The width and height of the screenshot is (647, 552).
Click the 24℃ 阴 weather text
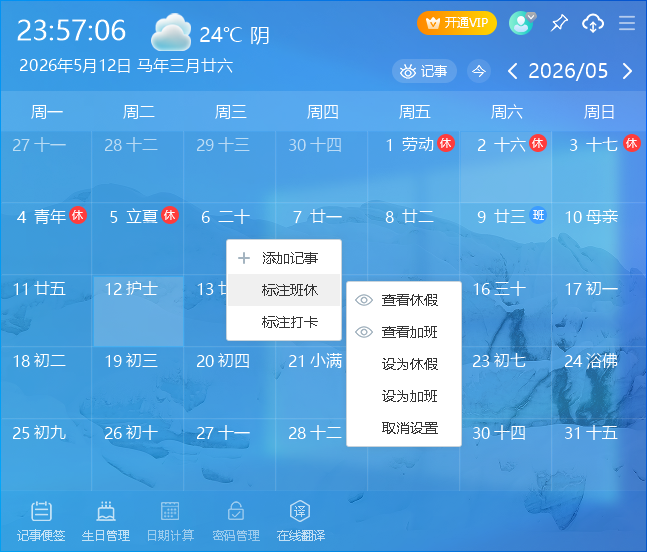tap(234, 35)
